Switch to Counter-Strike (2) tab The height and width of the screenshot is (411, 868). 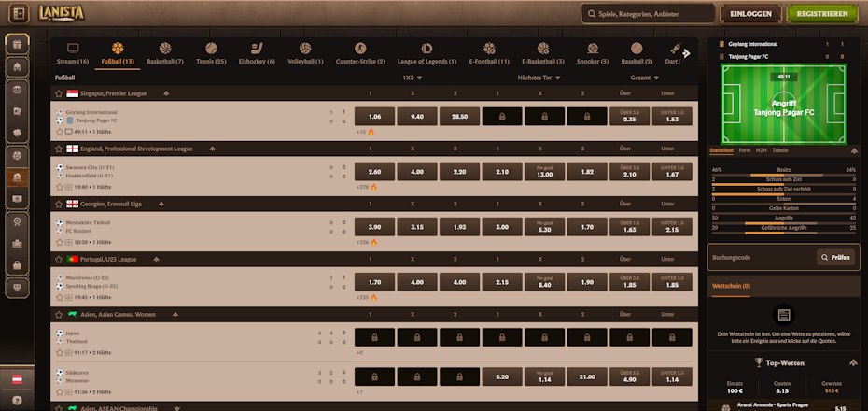pos(360,54)
